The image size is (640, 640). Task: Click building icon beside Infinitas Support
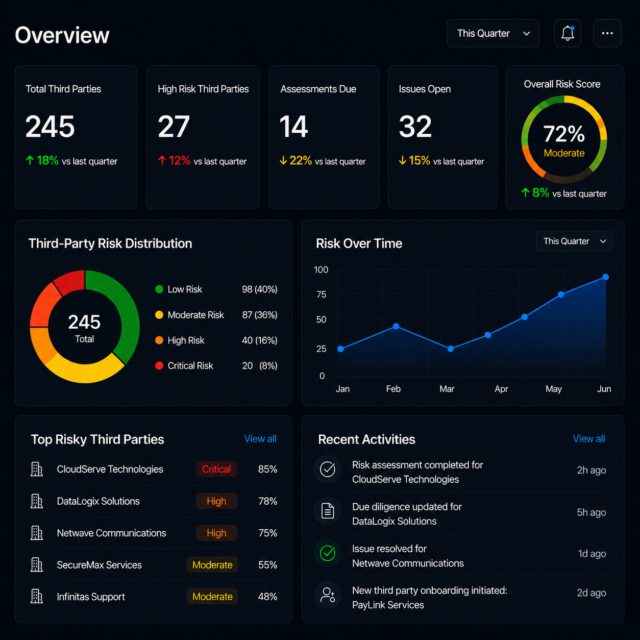(37, 596)
